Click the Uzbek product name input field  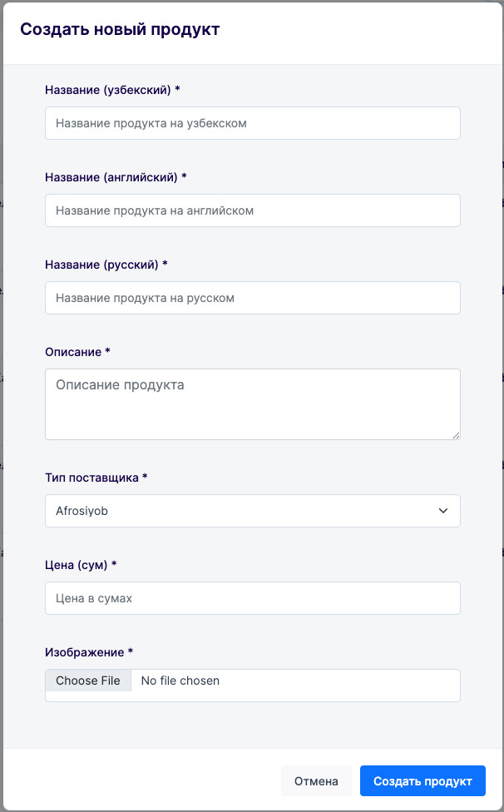[x=252, y=123]
